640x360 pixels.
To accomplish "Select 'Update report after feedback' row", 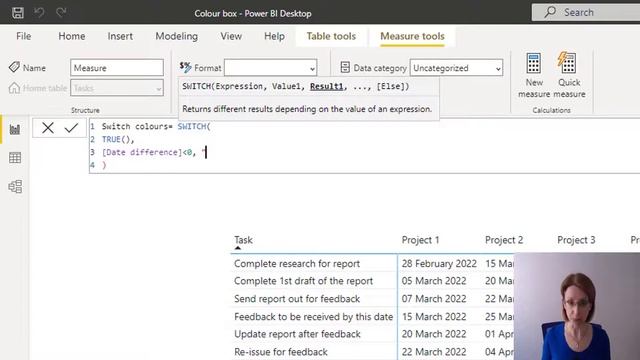I will pyautogui.click(x=297, y=334).
